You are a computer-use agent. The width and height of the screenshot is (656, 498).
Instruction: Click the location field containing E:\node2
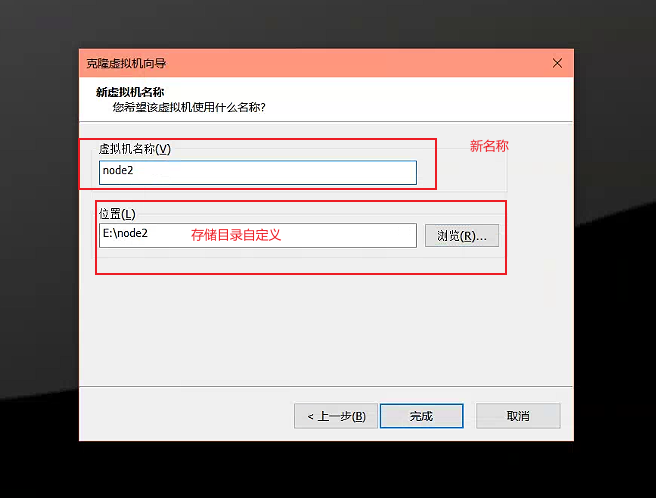[258, 235]
